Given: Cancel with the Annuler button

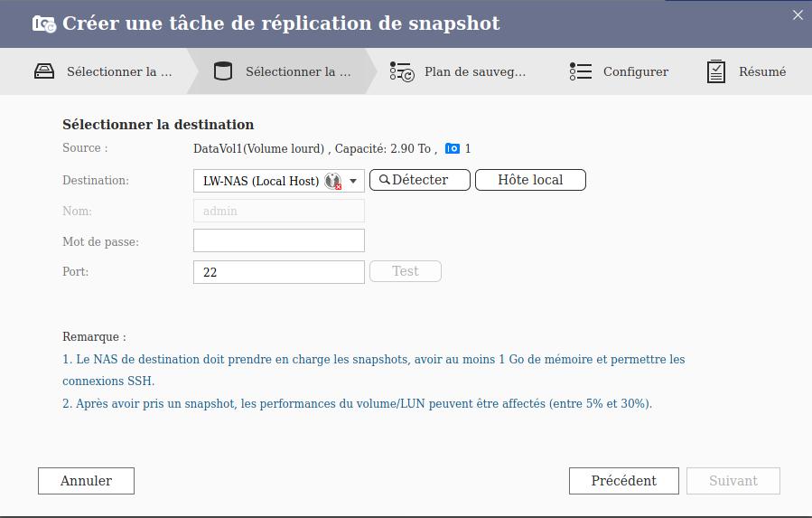Looking at the screenshot, I should (86, 481).
